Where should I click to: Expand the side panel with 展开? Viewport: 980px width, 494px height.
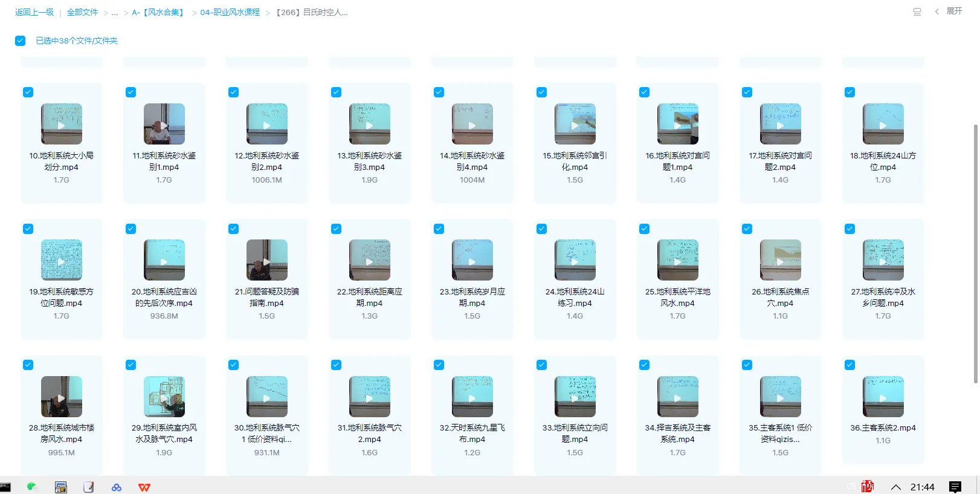tap(949, 11)
